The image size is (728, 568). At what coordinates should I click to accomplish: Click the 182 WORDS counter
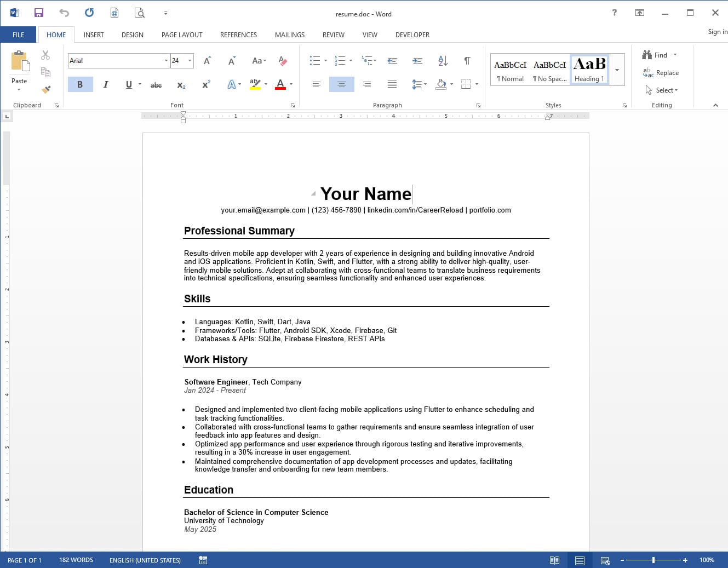(x=76, y=560)
